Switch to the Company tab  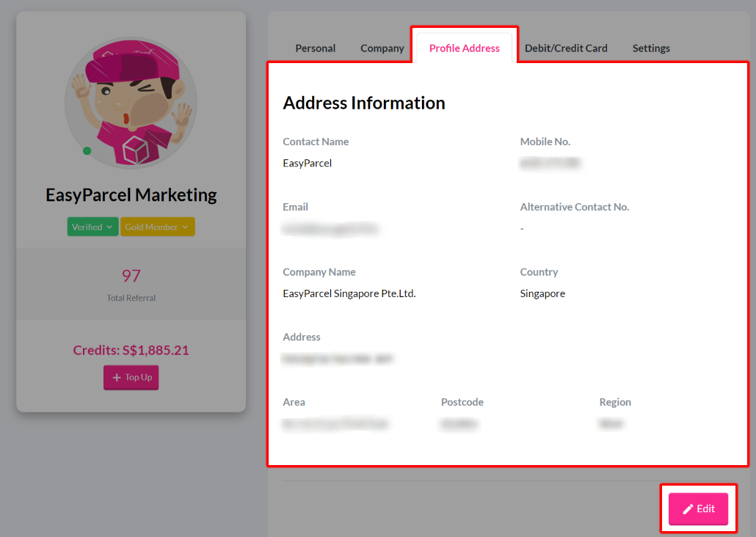point(382,48)
